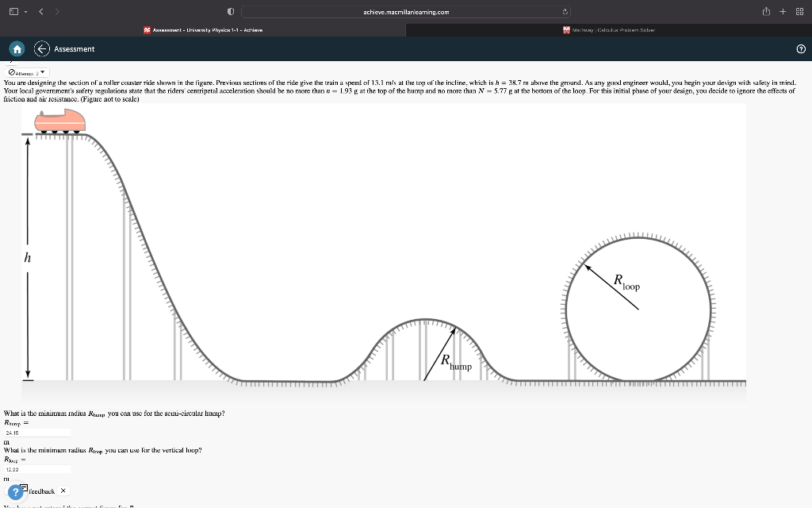812x508 pixels.
Task: Focus the achieve.macmillanlearning.com address bar
Action: (406, 11)
